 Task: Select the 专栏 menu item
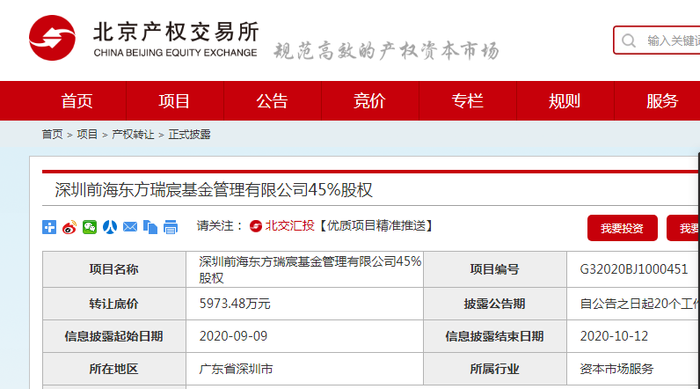tap(467, 101)
